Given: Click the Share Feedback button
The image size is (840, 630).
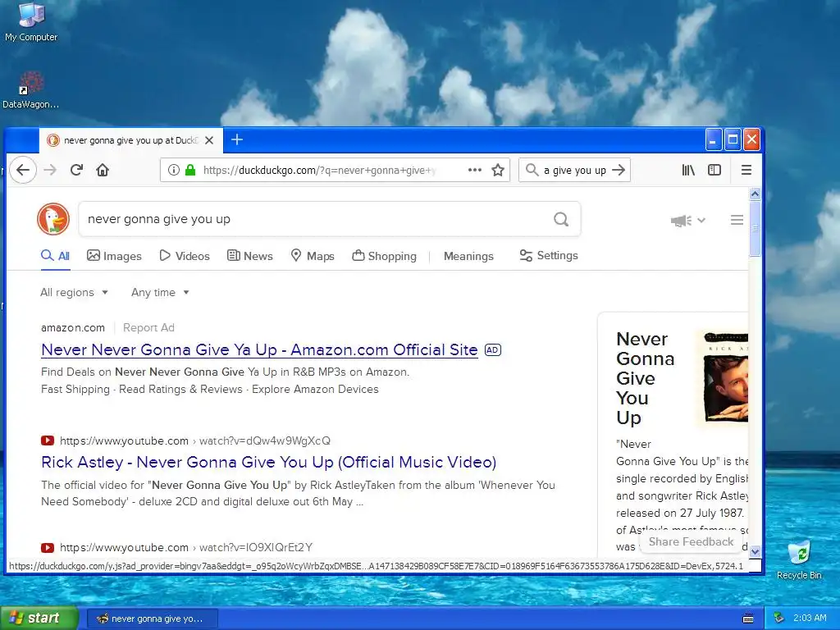Looking at the screenshot, I should point(691,541).
